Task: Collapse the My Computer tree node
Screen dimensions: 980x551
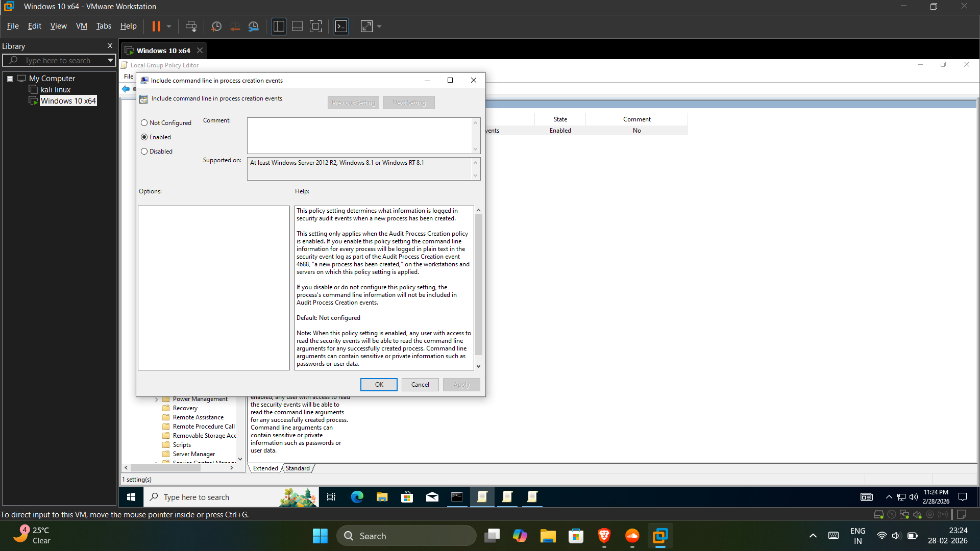Action: click(10, 79)
